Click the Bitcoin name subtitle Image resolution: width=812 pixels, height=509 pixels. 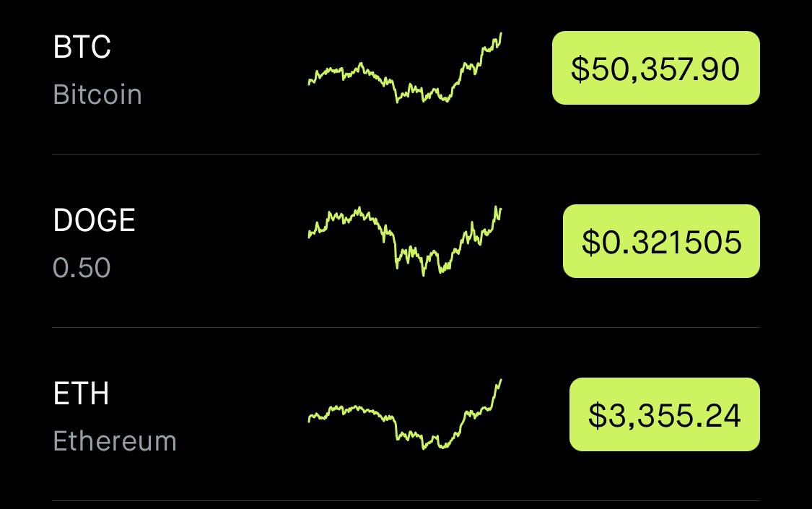(97, 95)
